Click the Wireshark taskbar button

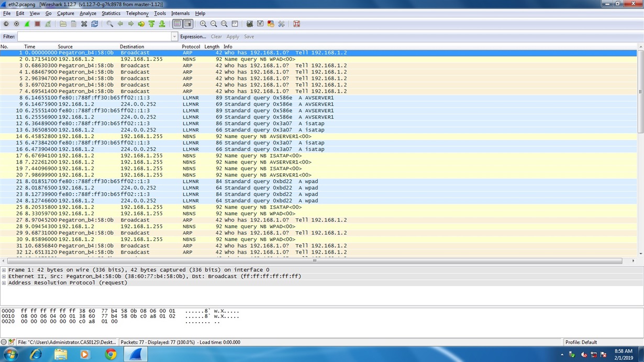(135, 355)
